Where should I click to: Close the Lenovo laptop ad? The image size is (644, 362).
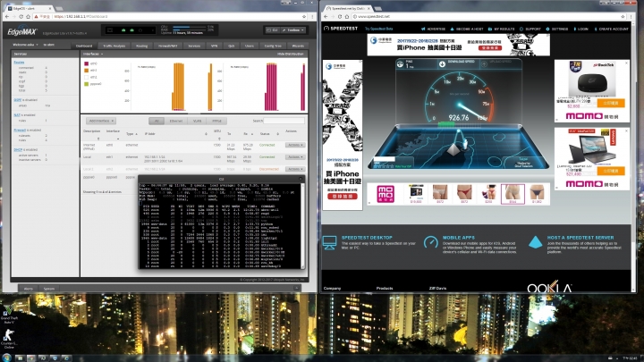[x=626, y=130]
